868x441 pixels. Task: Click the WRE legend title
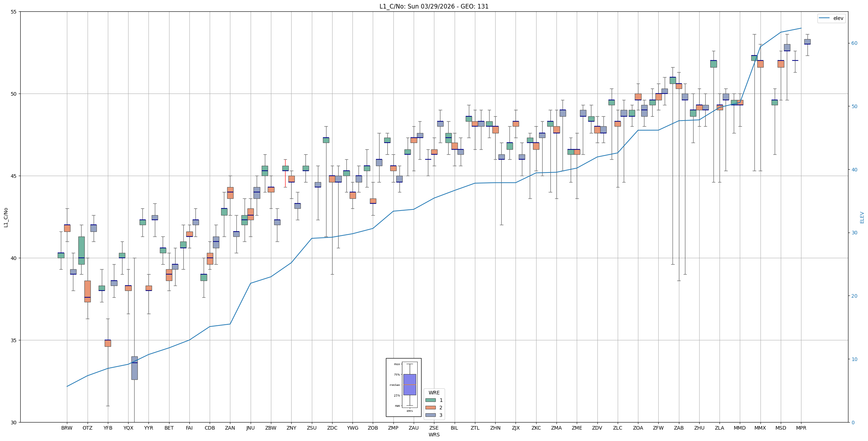point(434,393)
